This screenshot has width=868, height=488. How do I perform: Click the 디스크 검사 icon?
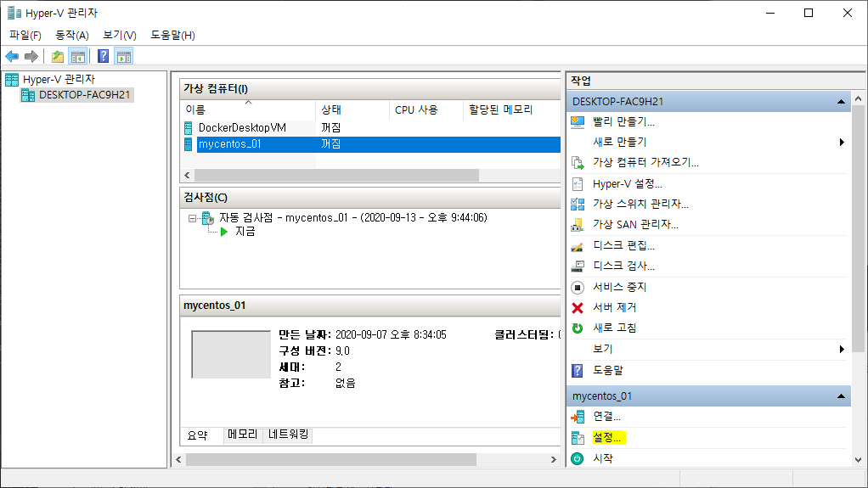(x=578, y=266)
